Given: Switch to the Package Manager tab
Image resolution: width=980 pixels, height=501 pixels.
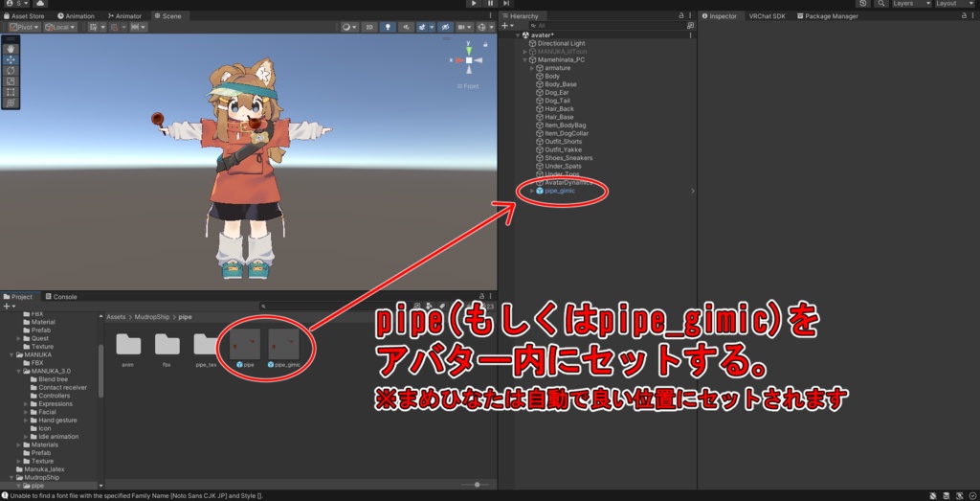Looking at the screenshot, I should (827, 15).
